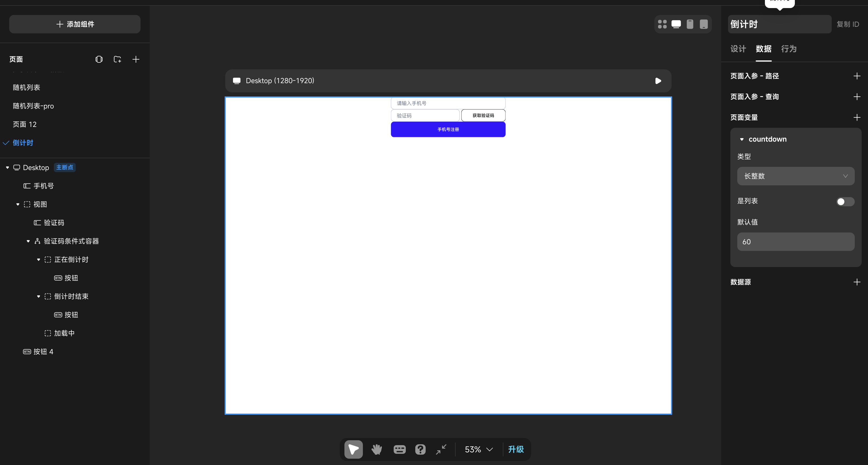This screenshot has height=465, width=868.
Task: Collapse the 验证码条件式容器 tree node
Action: pos(28,241)
